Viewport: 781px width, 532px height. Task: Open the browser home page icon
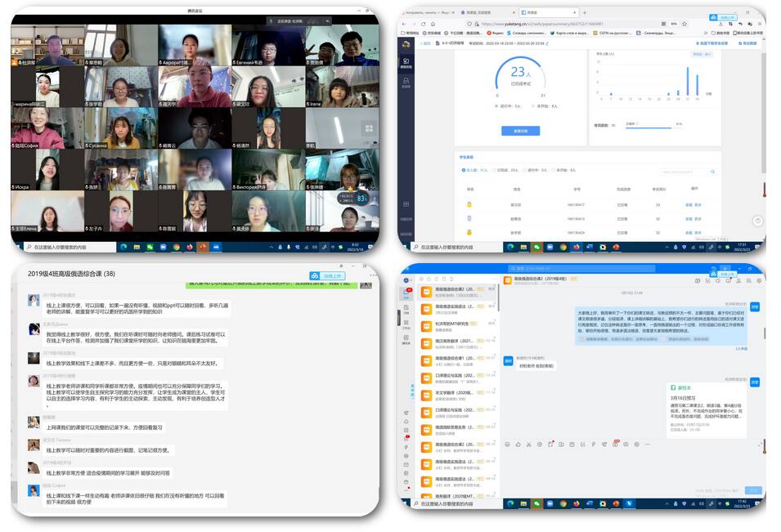(433, 24)
